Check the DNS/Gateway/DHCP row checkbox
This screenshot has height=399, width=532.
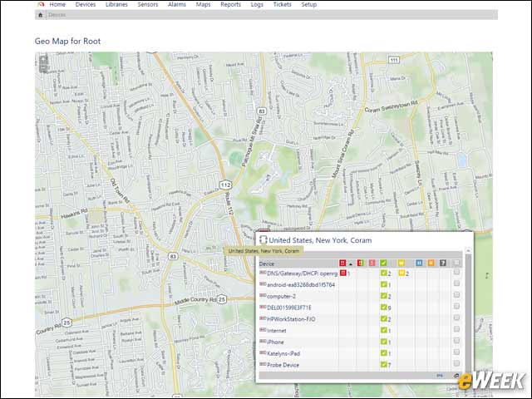[x=456, y=272]
